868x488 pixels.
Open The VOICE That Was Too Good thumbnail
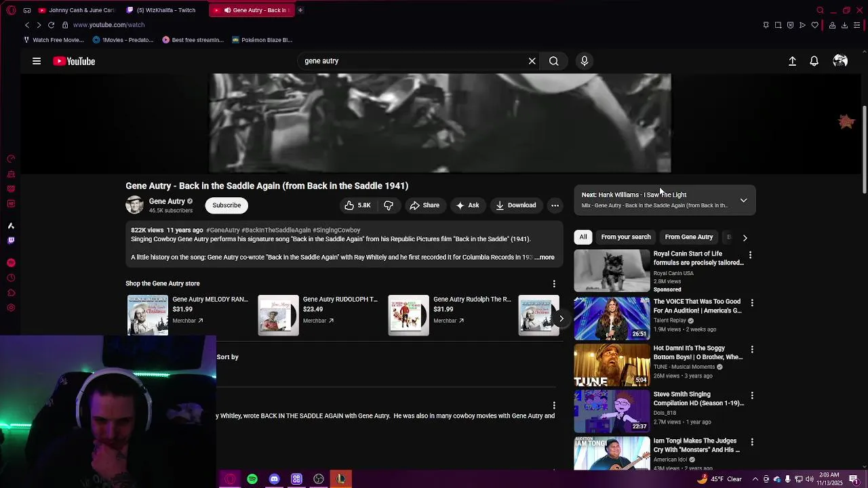point(612,318)
